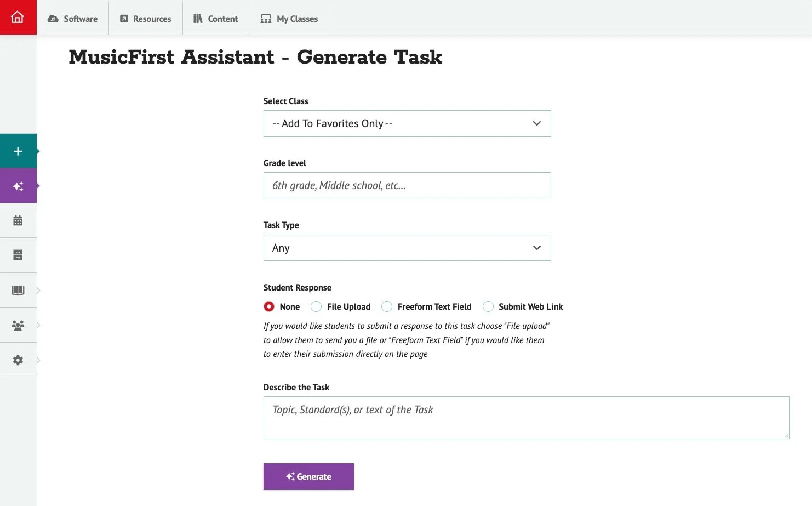812x506 pixels.
Task: Select the File Upload radio button
Action: click(316, 306)
